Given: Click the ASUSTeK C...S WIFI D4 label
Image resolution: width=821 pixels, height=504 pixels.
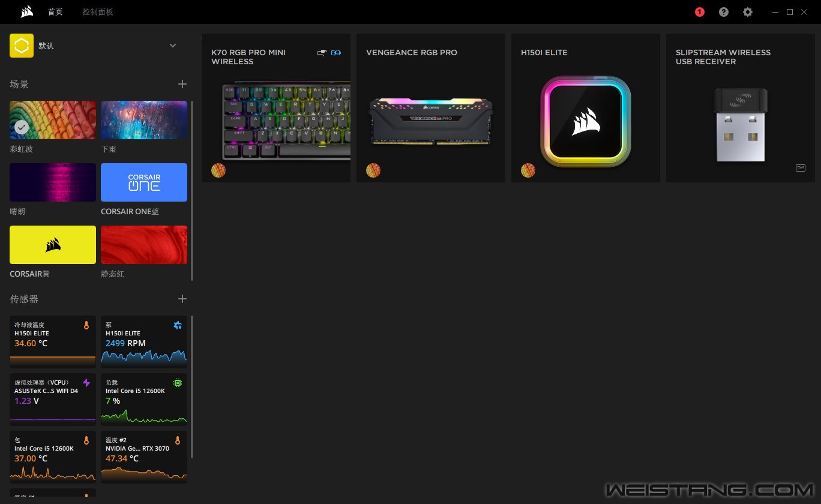Looking at the screenshot, I should click(x=46, y=391).
